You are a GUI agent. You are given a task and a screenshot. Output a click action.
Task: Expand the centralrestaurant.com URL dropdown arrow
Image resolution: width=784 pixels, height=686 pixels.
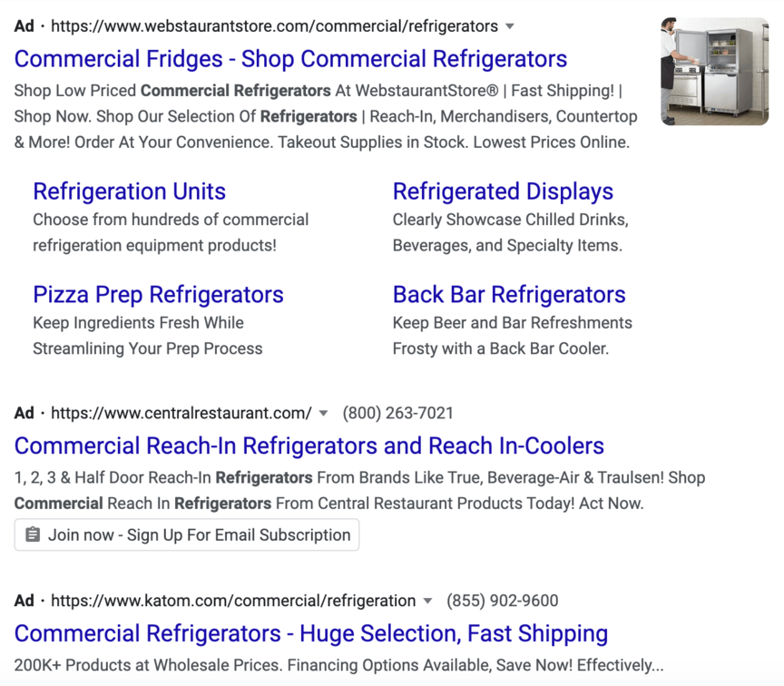(x=324, y=413)
